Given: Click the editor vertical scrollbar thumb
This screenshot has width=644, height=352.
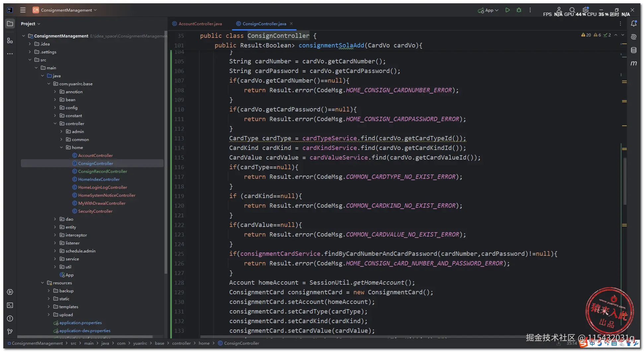Looking at the screenshot, I should (x=625, y=181).
